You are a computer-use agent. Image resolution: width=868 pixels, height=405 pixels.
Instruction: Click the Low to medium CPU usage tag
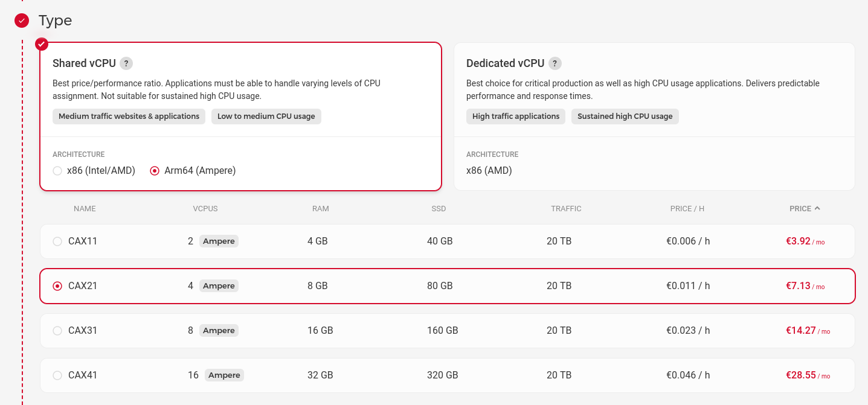tap(266, 116)
